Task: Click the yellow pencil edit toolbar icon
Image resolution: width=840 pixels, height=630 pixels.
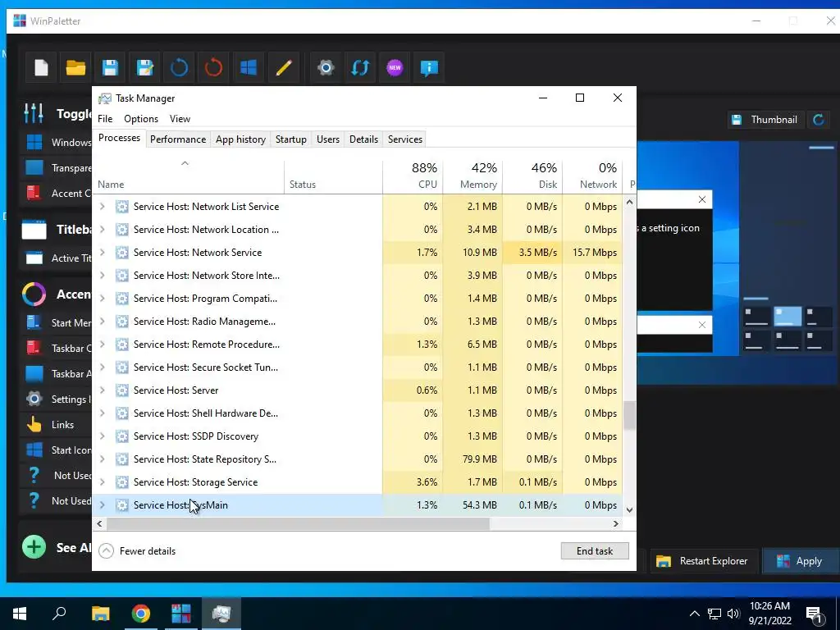Action: (283, 67)
